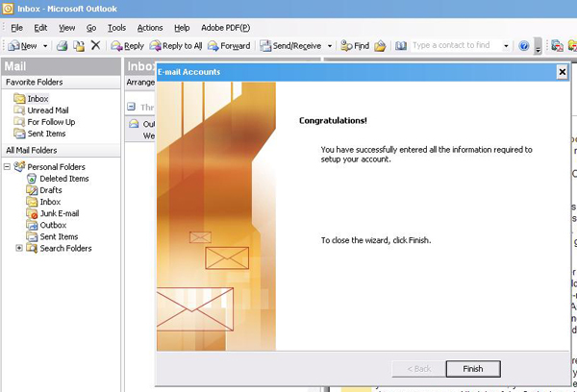Screen dimensions: 577x392
Task: Collapse the message group in Inbox list
Action: click(131, 107)
